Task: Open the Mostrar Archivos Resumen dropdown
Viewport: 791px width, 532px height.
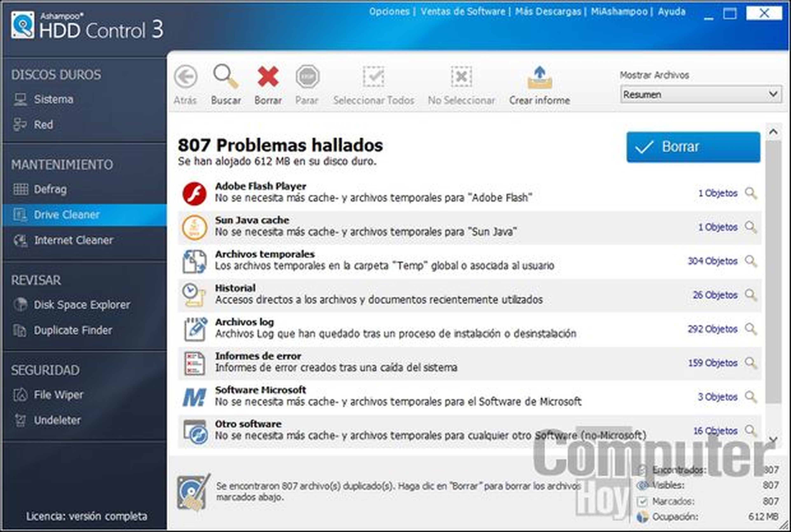Action: tap(701, 94)
